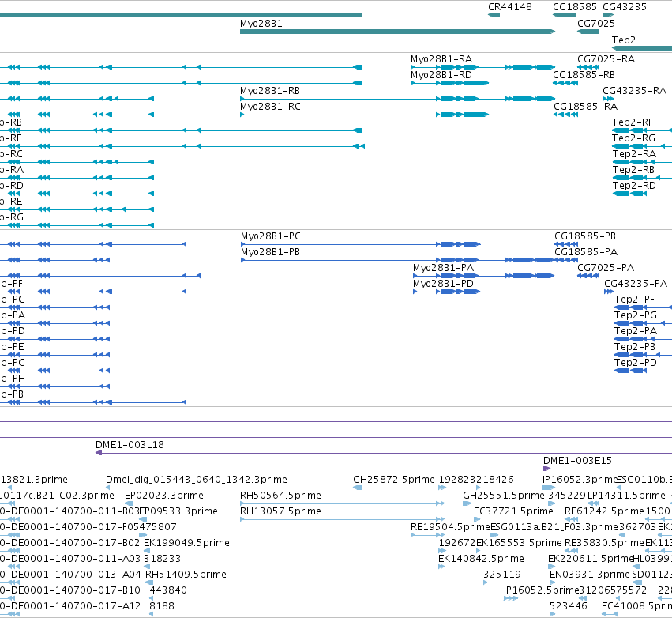Click the CG18585 gene arrow glyph
This screenshot has height=618, width=672.
[x=565, y=15]
